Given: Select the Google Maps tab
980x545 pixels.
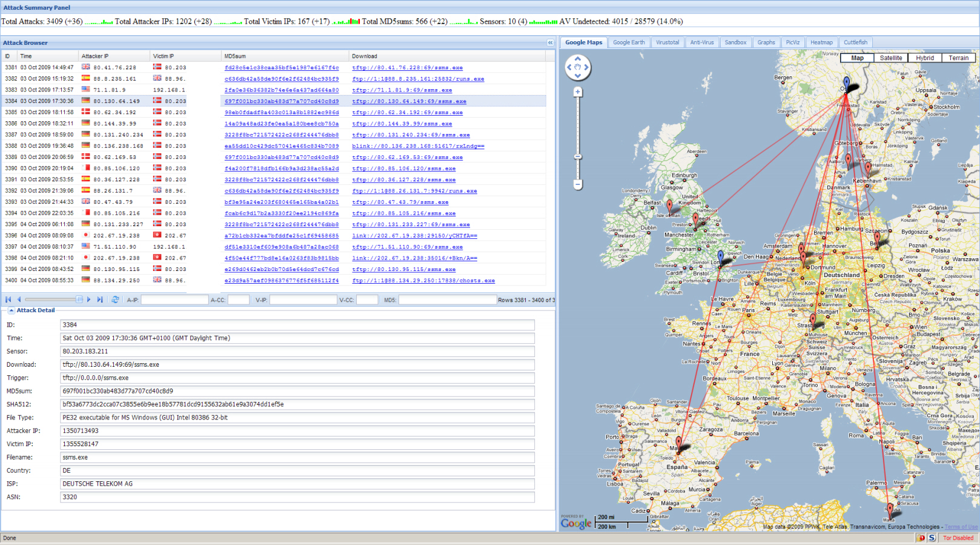Looking at the screenshot, I should (x=584, y=42).
